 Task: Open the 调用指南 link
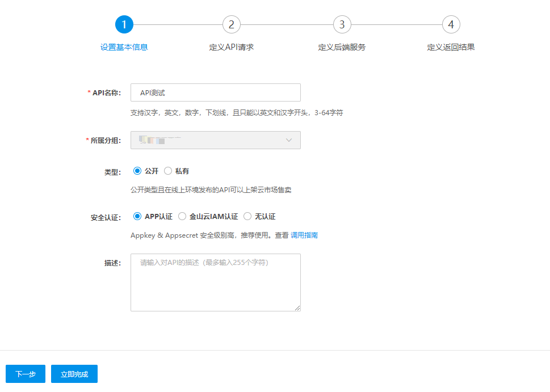[x=304, y=235]
